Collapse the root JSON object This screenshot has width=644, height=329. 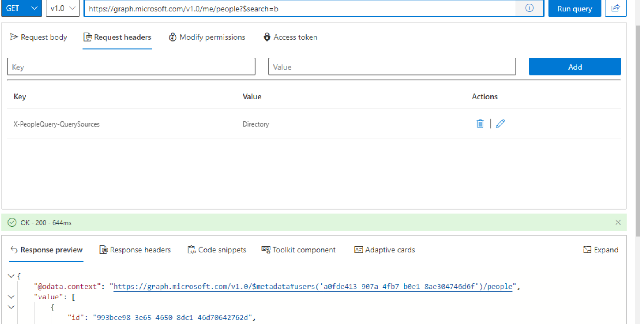click(x=11, y=276)
